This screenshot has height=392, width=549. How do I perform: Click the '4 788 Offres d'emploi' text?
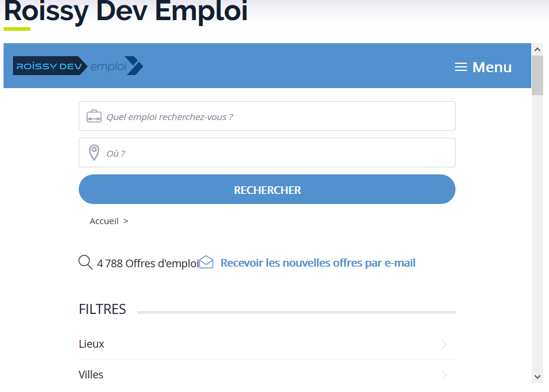[x=148, y=263]
